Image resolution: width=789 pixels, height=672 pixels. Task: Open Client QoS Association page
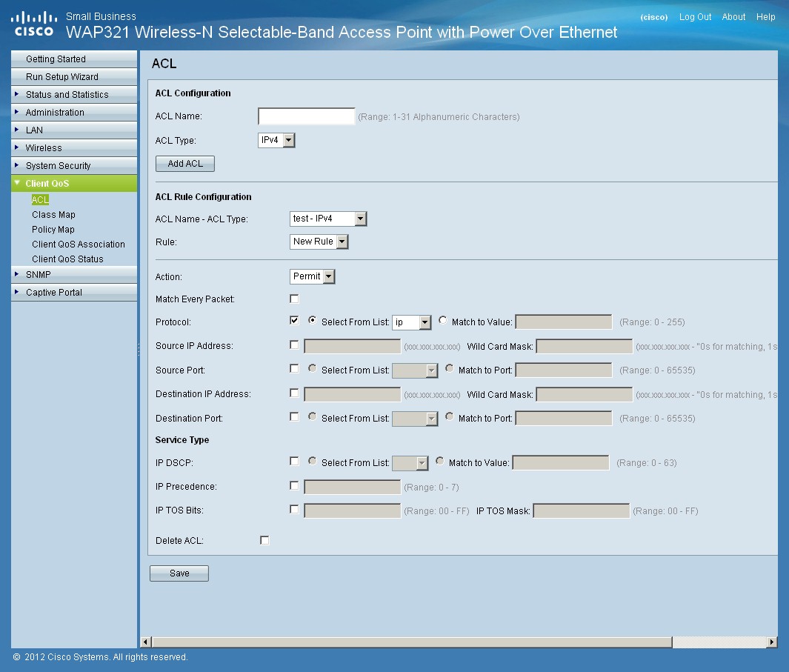click(x=78, y=244)
